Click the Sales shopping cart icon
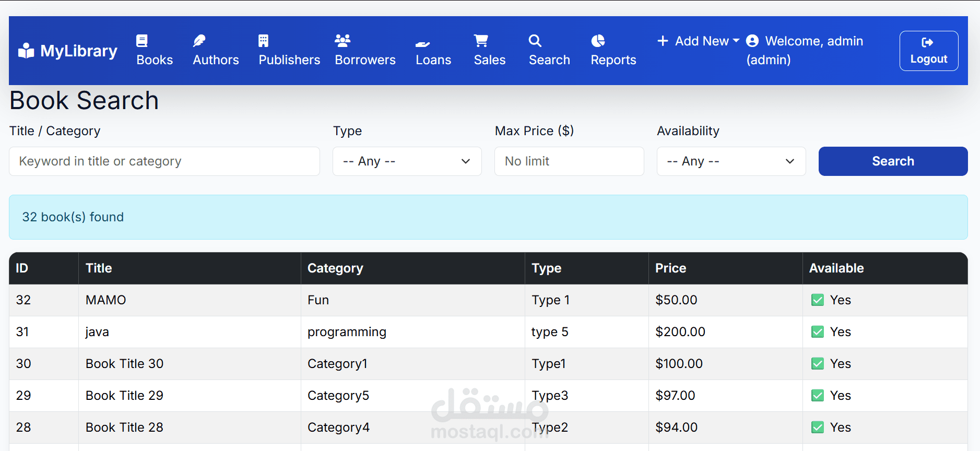Screen dimensions: 980x451 481,41
